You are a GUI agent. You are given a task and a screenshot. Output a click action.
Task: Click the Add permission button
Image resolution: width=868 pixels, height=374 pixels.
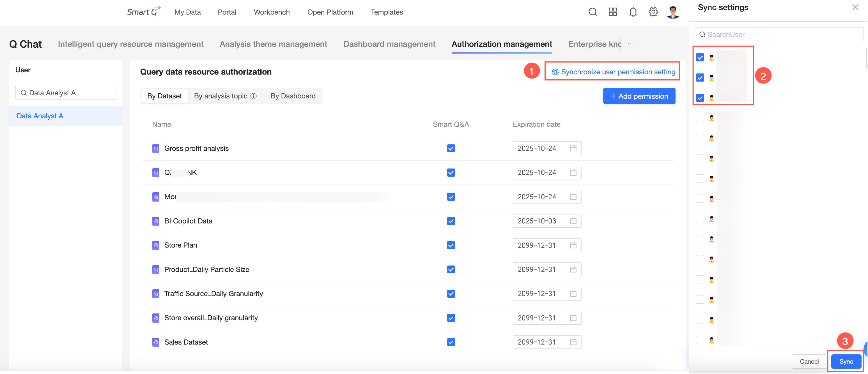point(639,96)
